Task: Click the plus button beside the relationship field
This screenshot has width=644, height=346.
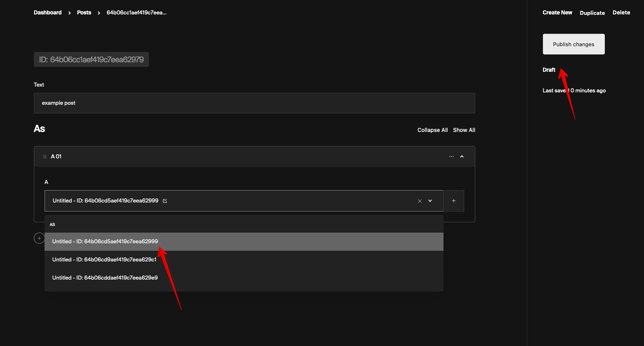Action: pos(453,200)
